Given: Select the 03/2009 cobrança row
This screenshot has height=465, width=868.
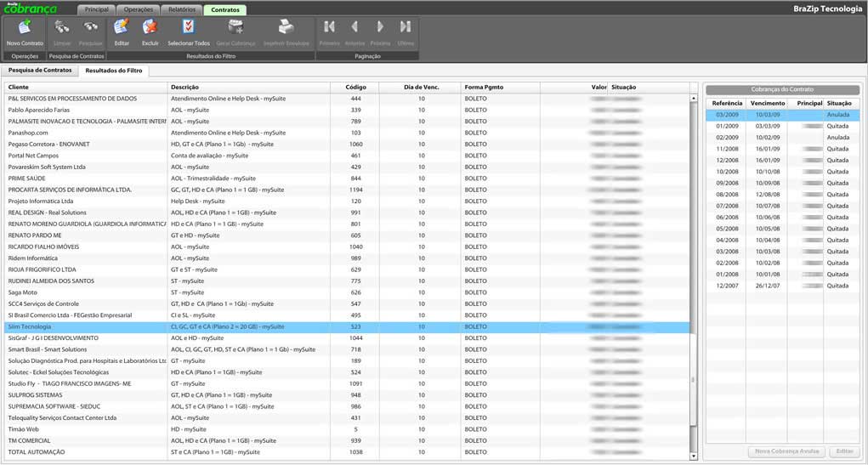Looking at the screenshot, I should 783,115.
